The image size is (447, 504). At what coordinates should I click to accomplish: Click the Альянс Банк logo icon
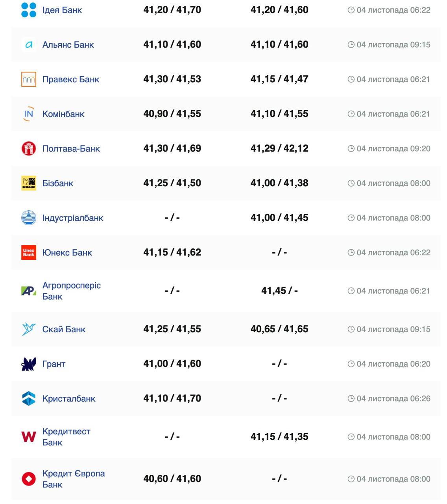[x=29, y=45]
